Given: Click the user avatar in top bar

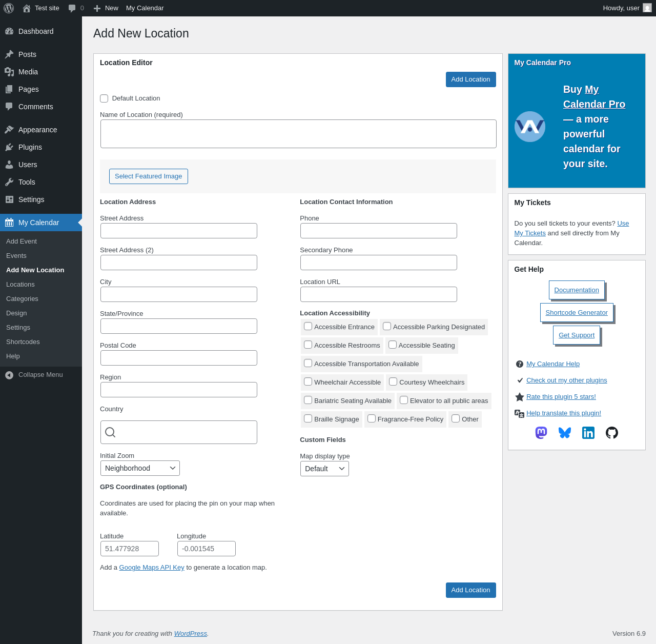Looking at the screenshot, I should (x=647, y=8).
